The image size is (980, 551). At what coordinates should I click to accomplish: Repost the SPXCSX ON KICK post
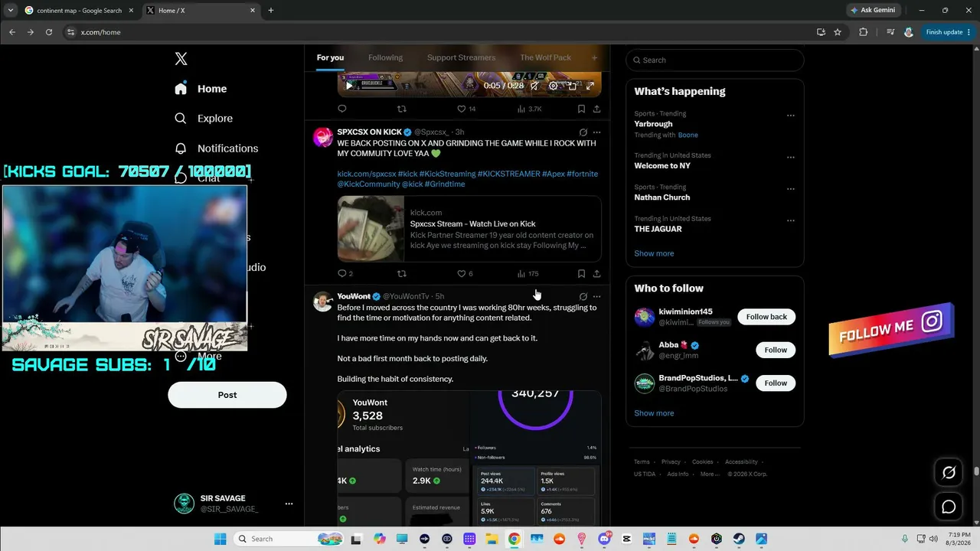[x=401, y=273]
